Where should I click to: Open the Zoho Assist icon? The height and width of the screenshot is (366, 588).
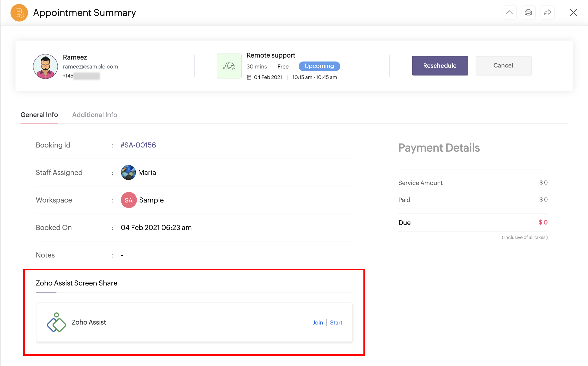point(56,322)
